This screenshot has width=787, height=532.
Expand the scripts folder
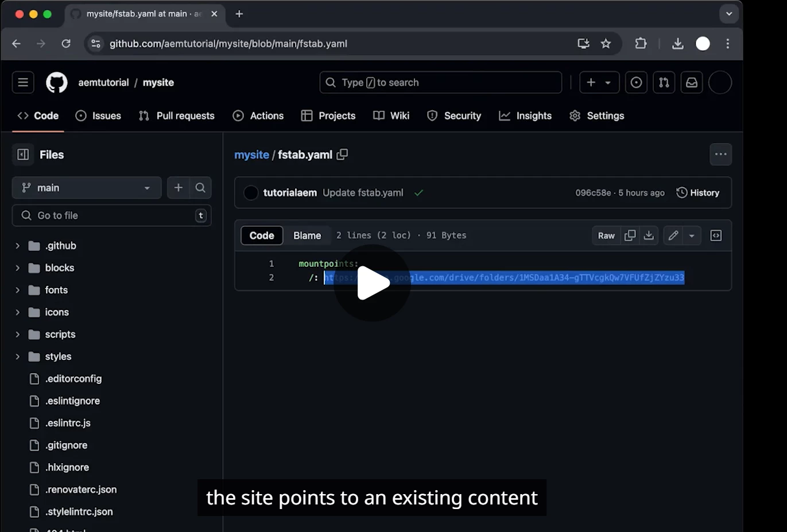point(17,335)
